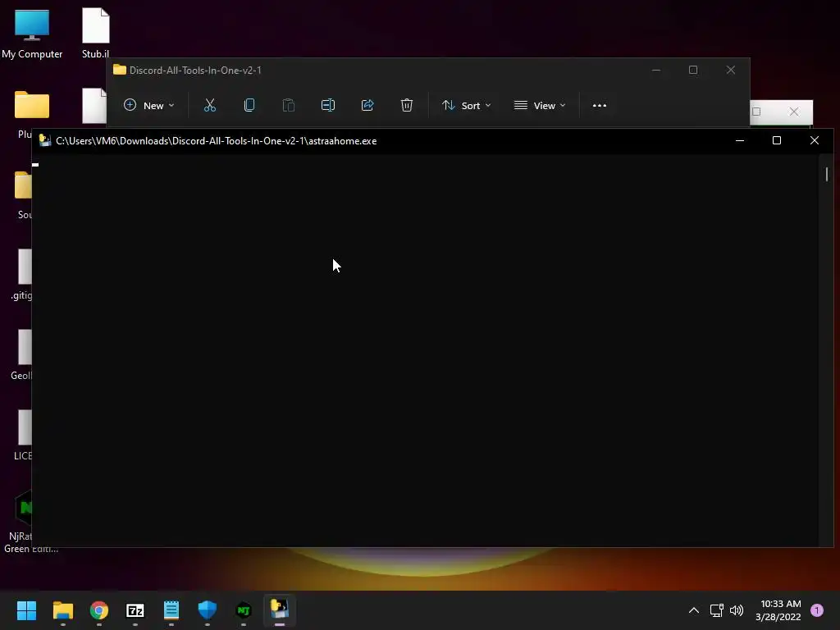Maximize the Discord-All-Tools-In-One-v2-1 Explorer window
Image resolution: width=840 pixels, height=630 pixels.
[693, 71]
